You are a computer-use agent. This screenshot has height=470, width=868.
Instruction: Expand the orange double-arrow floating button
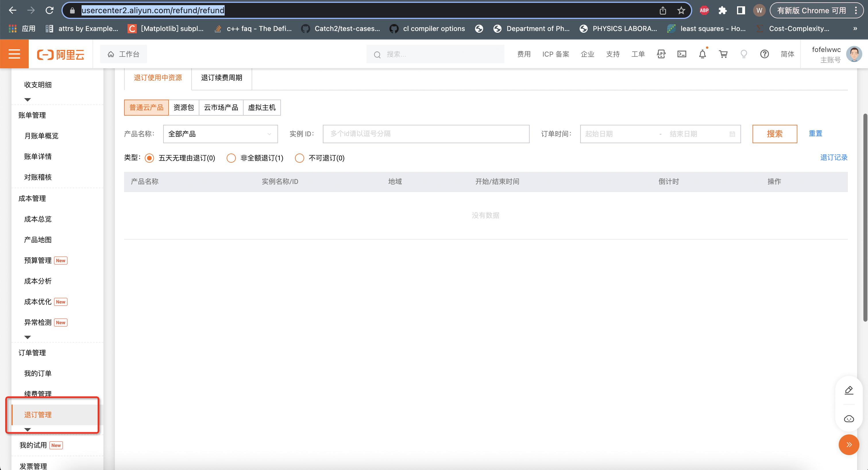[x=849, y=445]
